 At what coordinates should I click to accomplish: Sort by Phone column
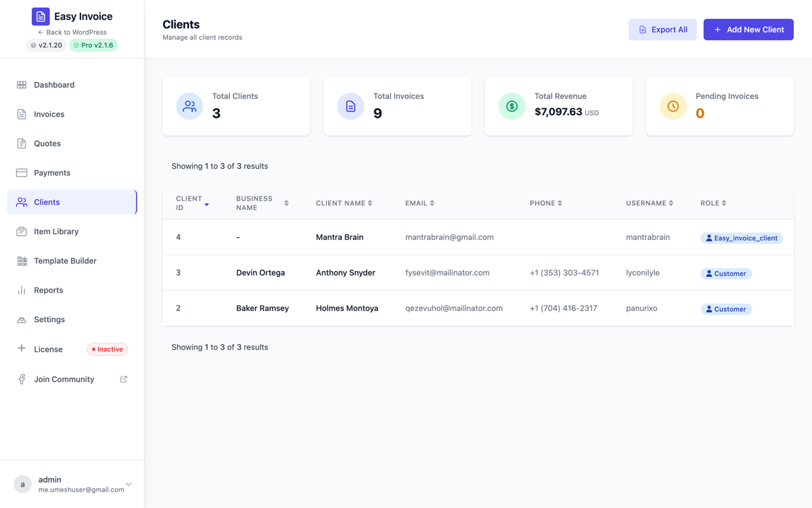(546, 203)
